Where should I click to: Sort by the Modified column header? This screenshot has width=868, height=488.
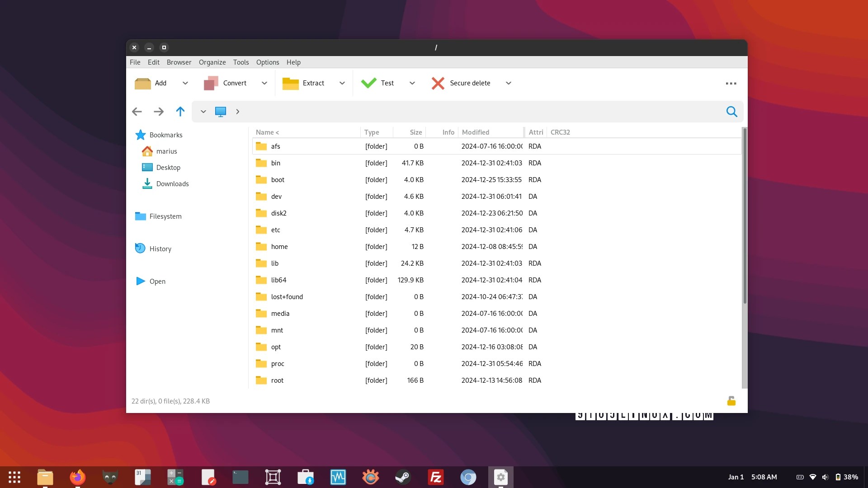(x=476, y=132)
